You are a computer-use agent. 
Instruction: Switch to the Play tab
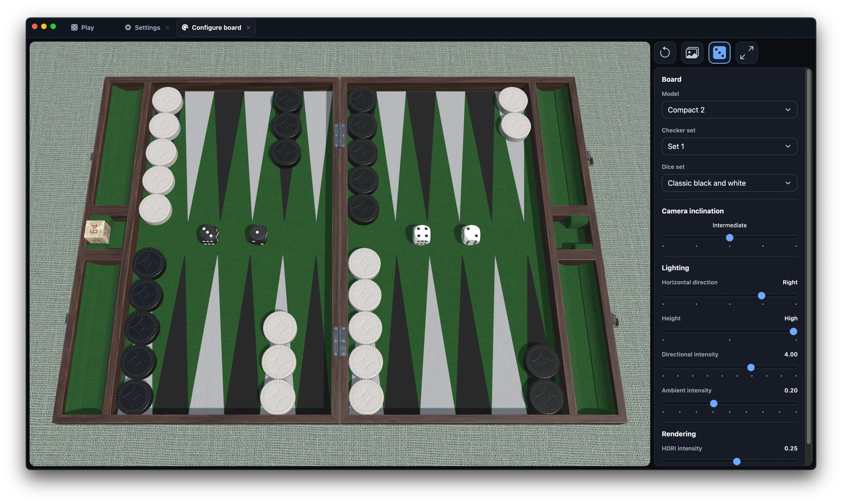point(83,27)
